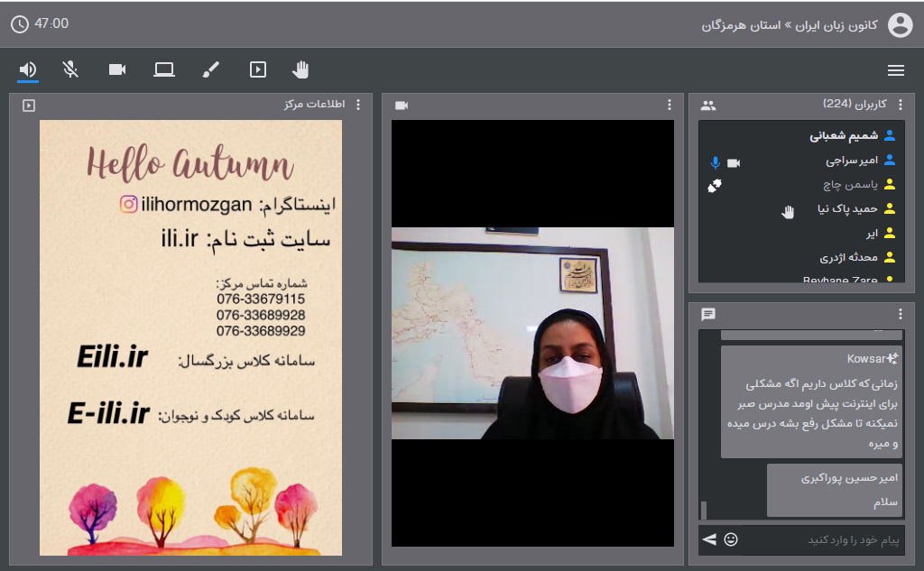Image resolution: width=924 pixels, height=571 pixels.
Task: Toggle the speaker audio icon off
Action: point(27,69)
